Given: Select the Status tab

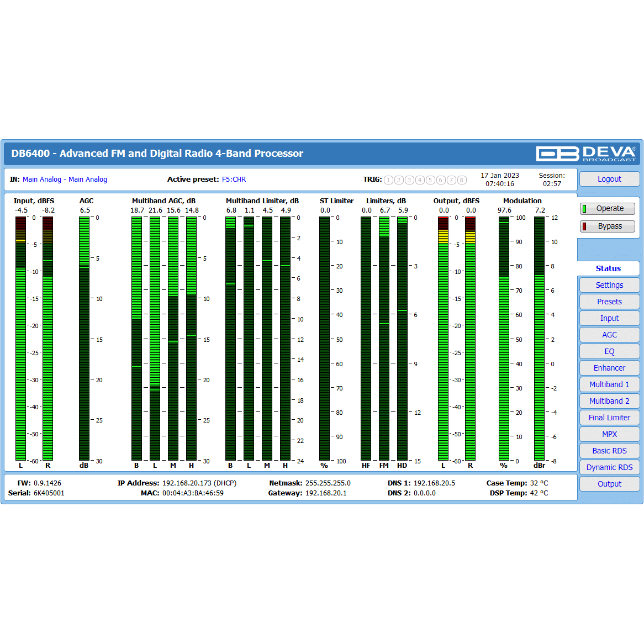Looking at the screenshot, I should pyautogui.click(x=608, y=268).
